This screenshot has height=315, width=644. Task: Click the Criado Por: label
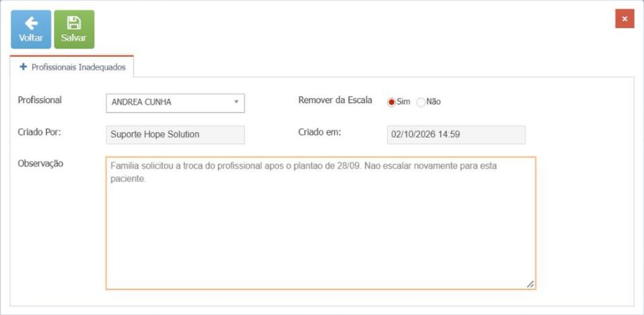pyautogui.click(x=40, y=132)
